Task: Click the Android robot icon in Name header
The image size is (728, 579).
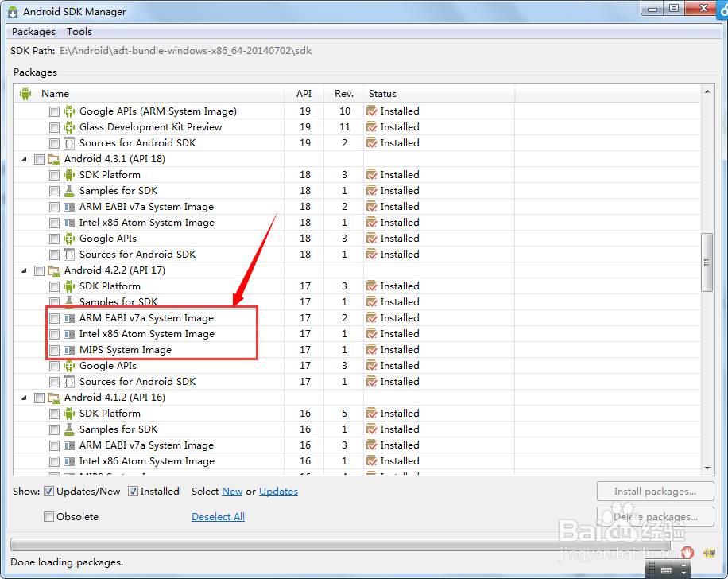Action: (25, 93)
